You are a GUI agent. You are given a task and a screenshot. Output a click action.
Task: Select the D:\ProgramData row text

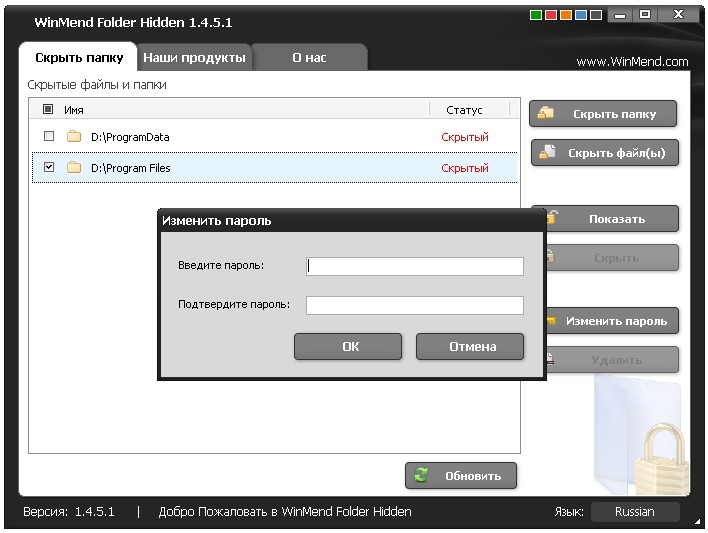point(130,137)
